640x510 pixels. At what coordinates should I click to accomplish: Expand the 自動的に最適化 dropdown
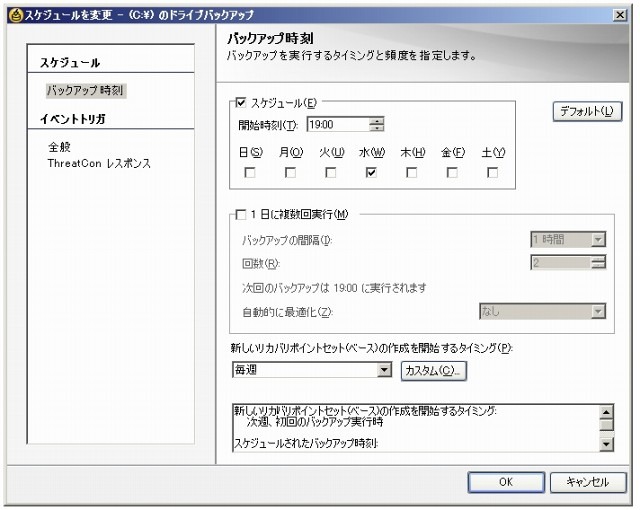[598, 312]
